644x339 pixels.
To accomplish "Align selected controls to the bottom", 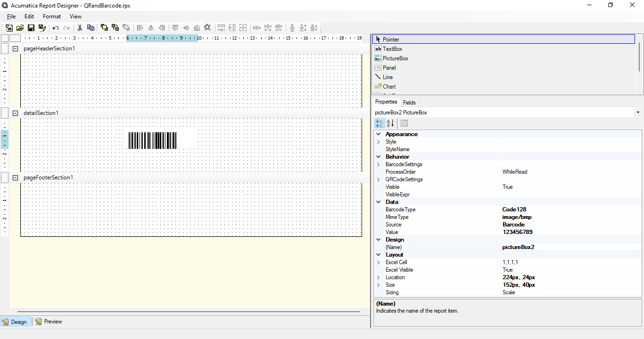I will tap(197, 28).
